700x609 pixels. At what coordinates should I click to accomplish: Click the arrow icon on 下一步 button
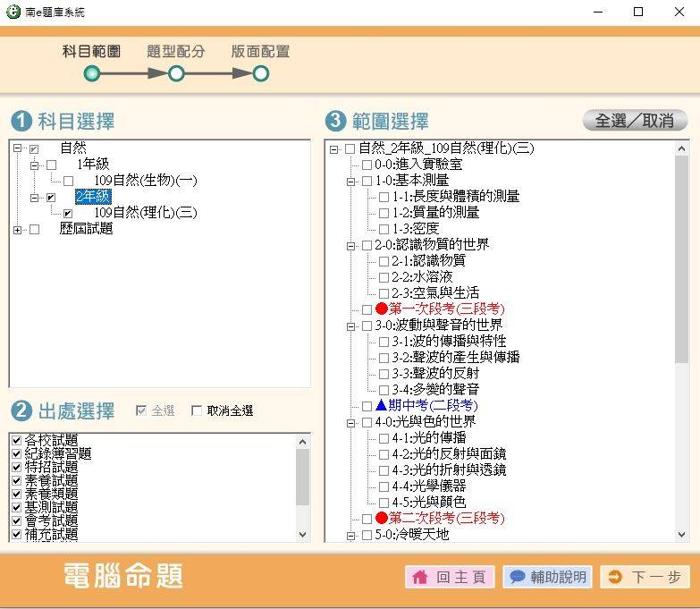pos(615,577)
